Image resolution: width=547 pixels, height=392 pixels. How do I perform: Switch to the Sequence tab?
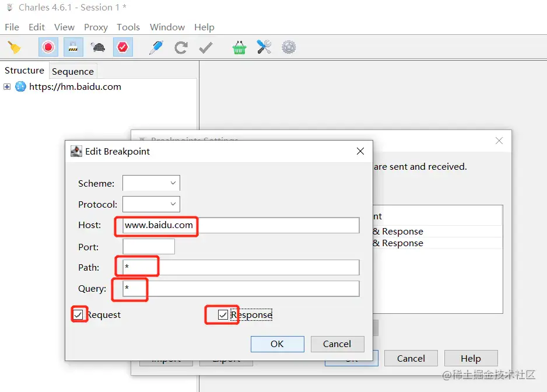tap(73, 72)
